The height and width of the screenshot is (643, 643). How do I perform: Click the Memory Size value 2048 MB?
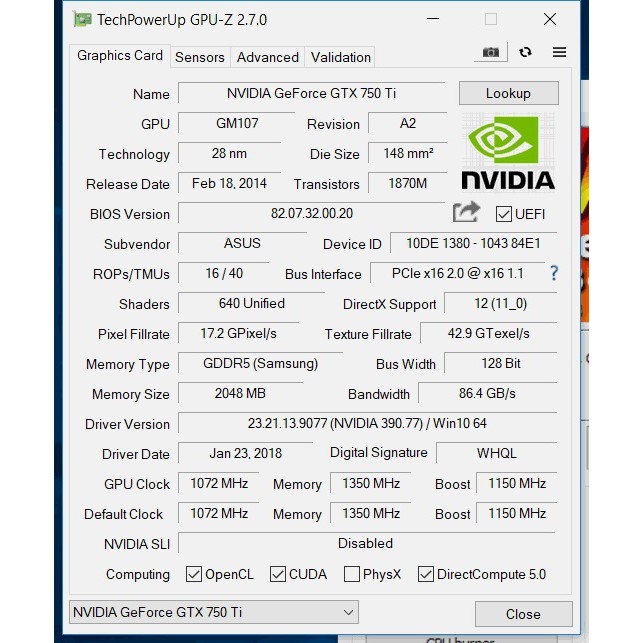[240, 393]
